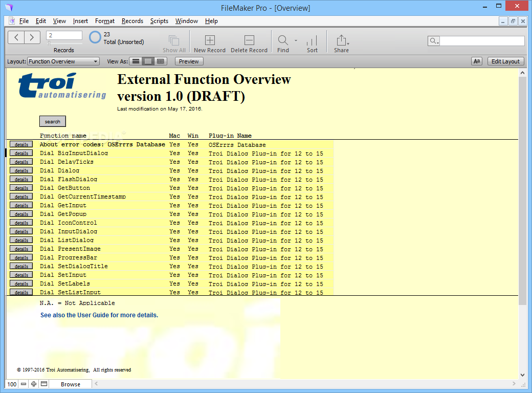Select the Dial GetPopup function name
Viewport: 532px width, 393px height.
click(x=63, y=214)
